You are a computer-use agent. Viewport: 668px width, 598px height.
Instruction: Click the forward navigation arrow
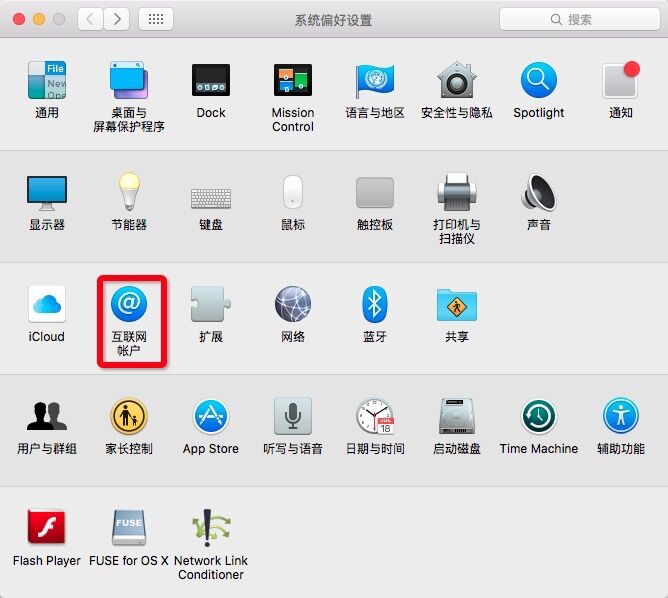(x=116, y=19)
